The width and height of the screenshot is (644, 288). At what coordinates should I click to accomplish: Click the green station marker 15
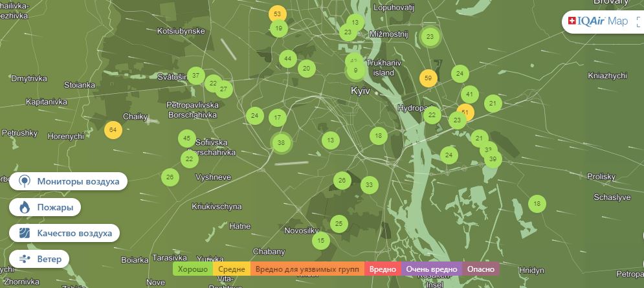click(320, 241)
